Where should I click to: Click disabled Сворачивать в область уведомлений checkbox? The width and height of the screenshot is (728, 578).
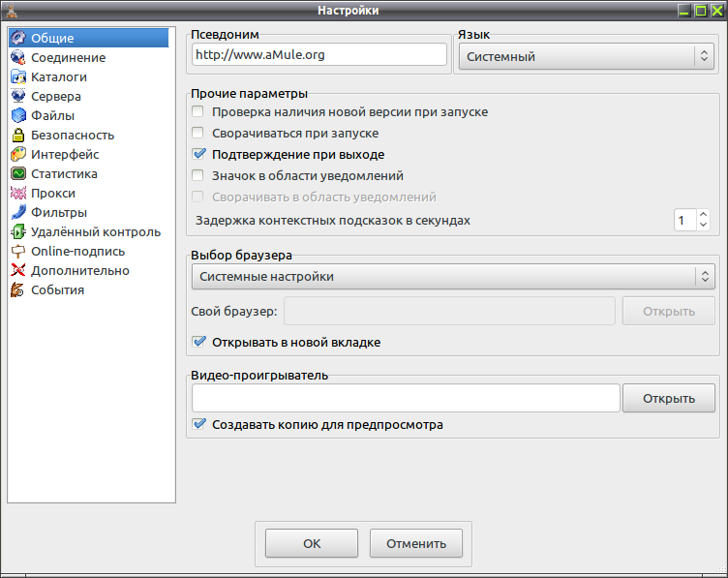(x=197, y=197)
